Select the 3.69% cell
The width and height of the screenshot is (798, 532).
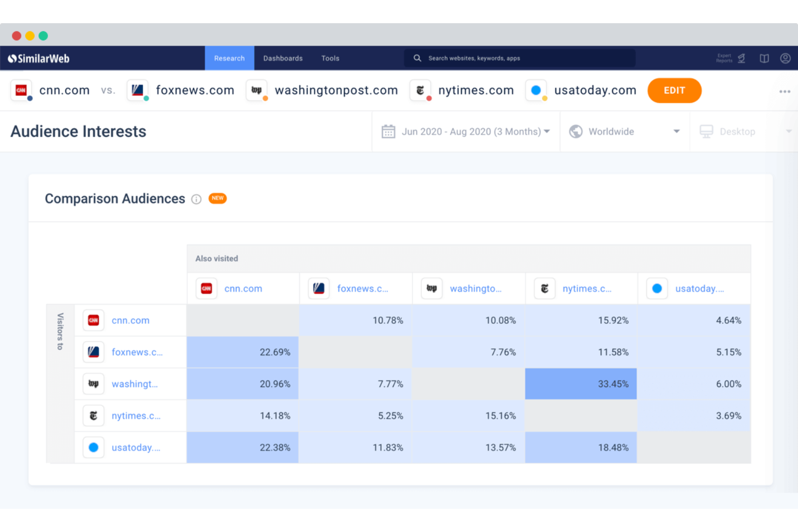(x=694, y=416)
